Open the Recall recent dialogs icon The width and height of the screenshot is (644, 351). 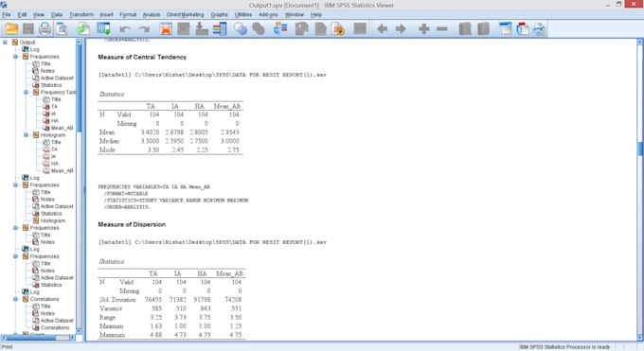coord(103,28)
